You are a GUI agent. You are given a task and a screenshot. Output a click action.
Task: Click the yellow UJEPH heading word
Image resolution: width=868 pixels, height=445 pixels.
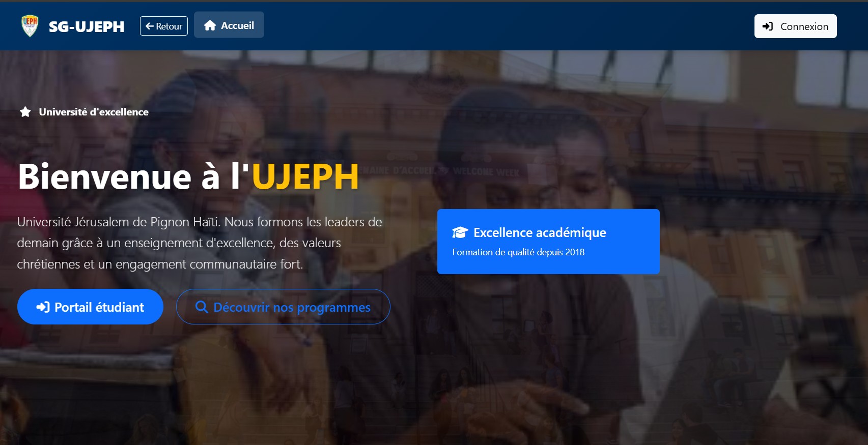pos(305,177)
